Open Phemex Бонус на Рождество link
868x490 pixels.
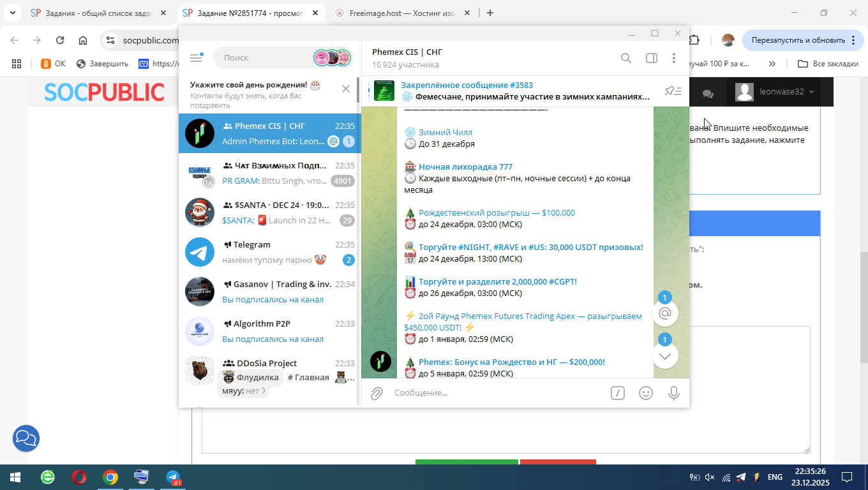click(x=512, y=362)
